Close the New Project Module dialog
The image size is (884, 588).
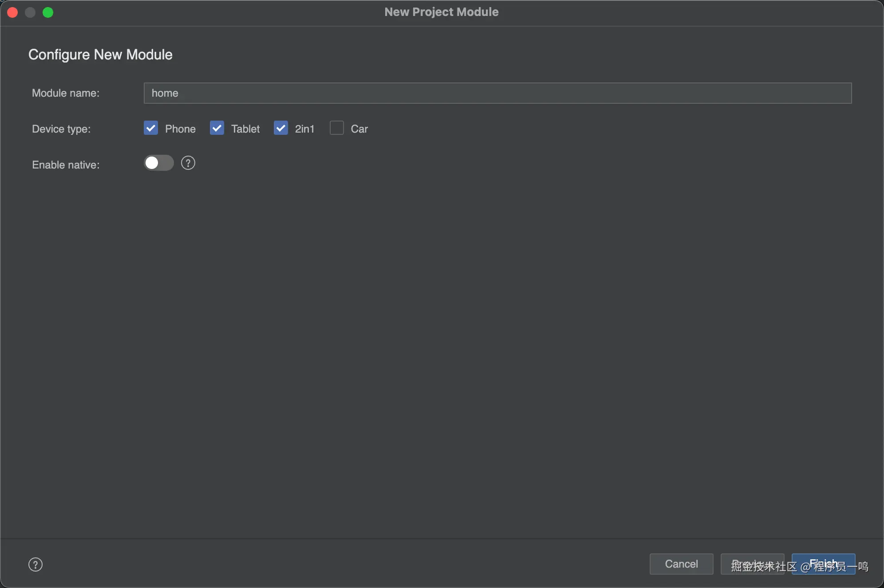[12, 12]
